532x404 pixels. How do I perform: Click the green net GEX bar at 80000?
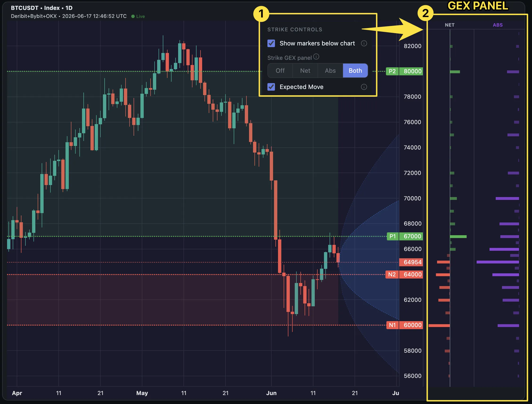(x=455, y=72)
